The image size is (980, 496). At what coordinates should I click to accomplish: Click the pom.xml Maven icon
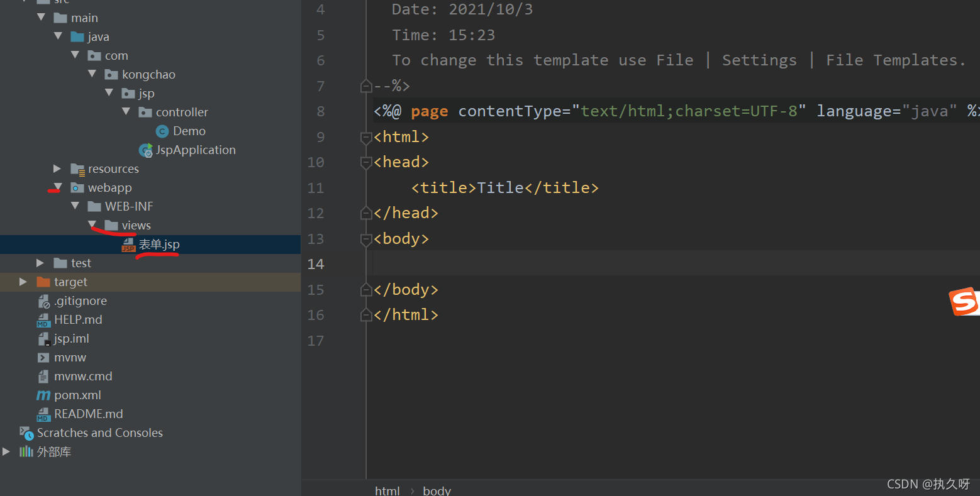(x=43, y=395)
